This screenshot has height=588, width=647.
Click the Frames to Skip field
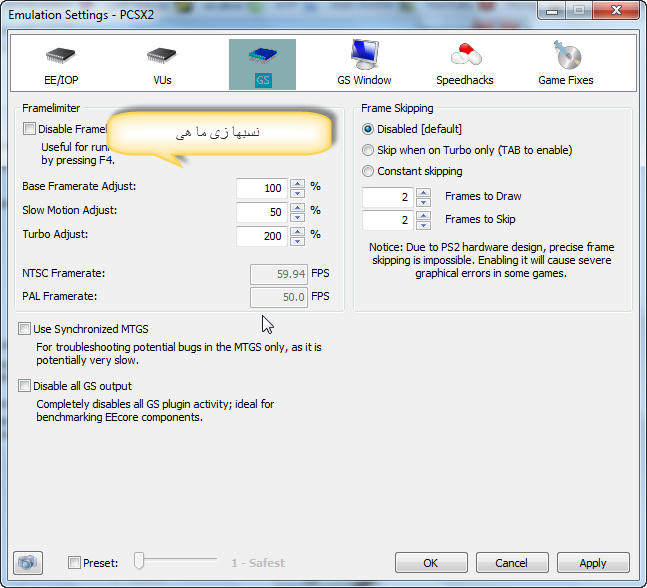(387, 220)
